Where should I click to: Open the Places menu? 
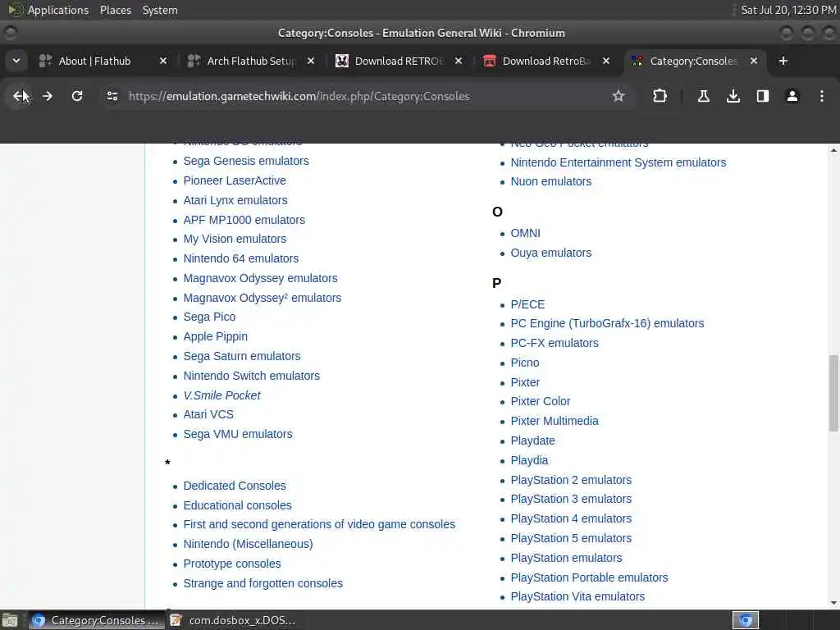tap(115, 10)
